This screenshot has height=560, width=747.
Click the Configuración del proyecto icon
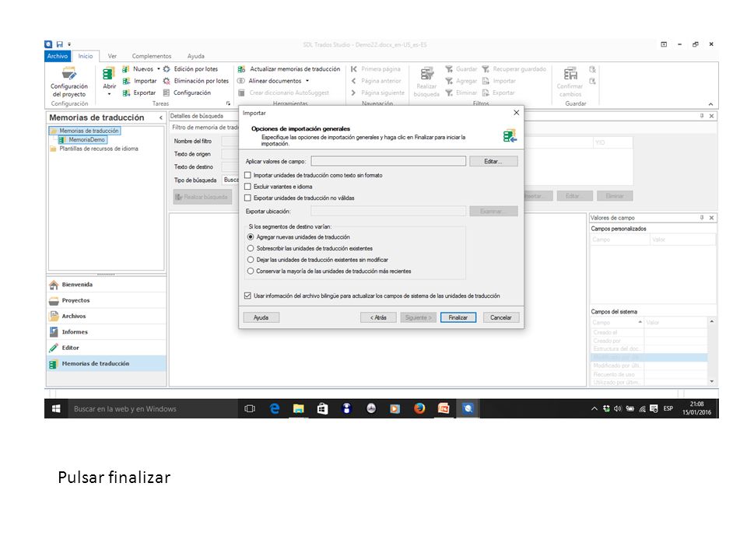[69, 75]
